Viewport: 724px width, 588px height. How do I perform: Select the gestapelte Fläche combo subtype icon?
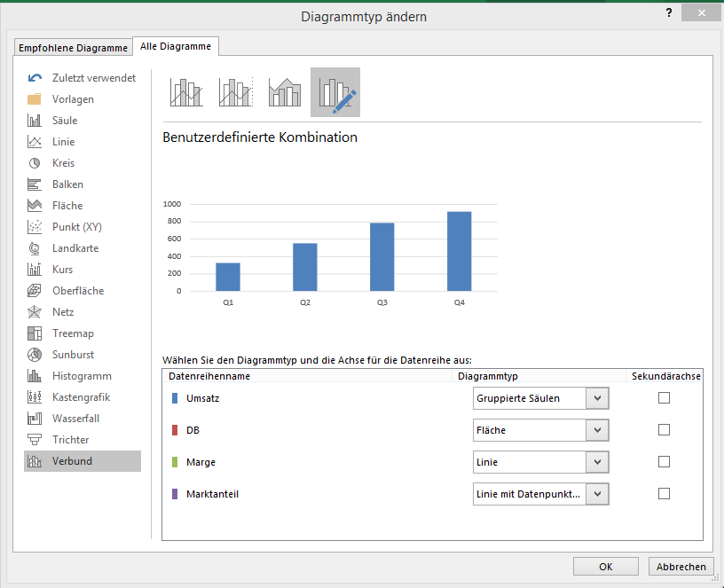click(284, 92)
